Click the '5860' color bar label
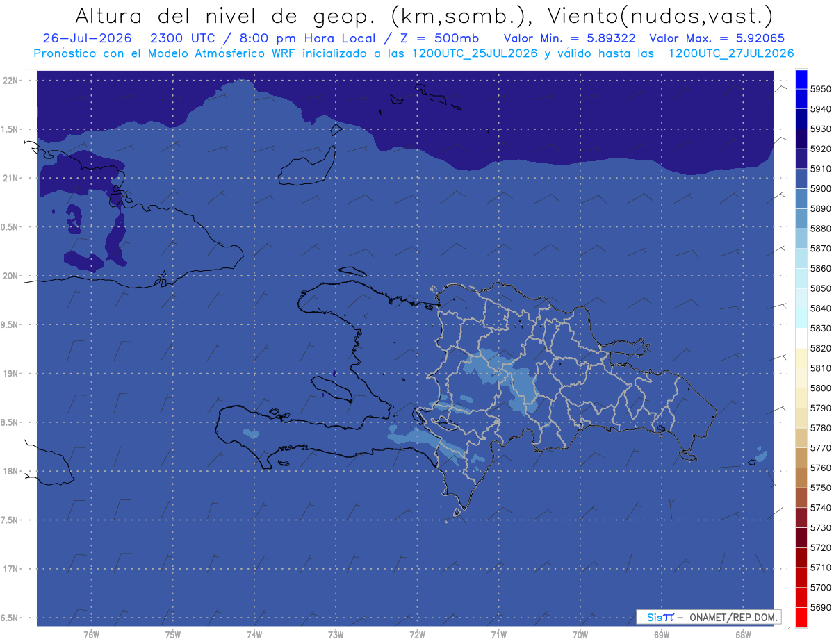 pyautogui.click(x=820, y=268)
